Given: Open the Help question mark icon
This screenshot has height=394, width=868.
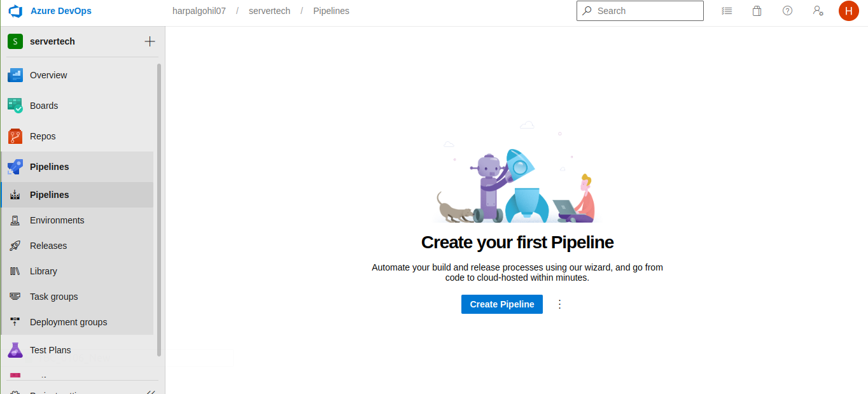Looking at the screenshot, I should (x=787, y=11).
